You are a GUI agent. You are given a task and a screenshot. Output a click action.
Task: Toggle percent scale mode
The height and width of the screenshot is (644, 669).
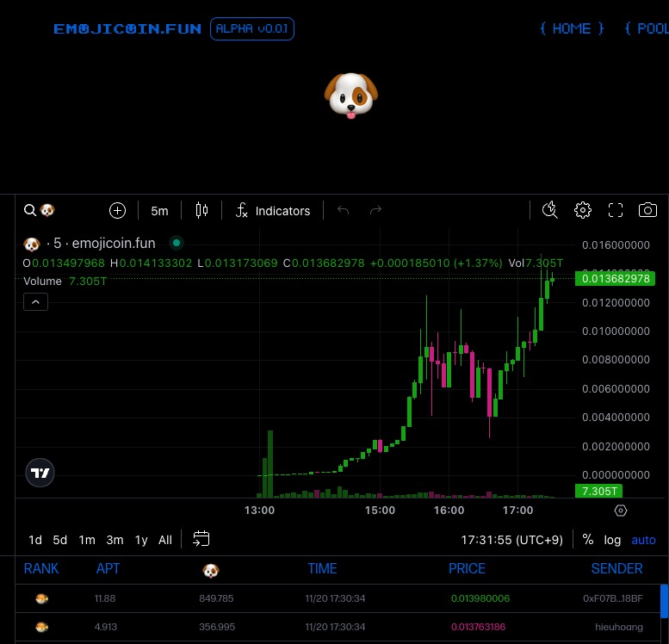(588, 540)
